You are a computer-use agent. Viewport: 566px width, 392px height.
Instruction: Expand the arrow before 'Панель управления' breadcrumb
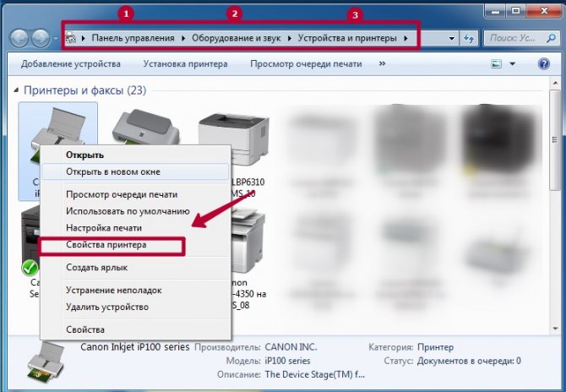point(84,38)
